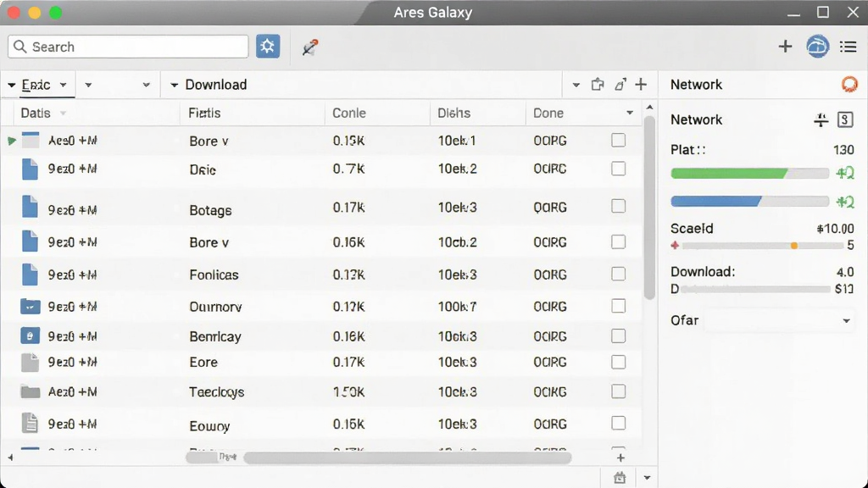The width and height of the screenshot is (868, 488).
Task: Click the Download speed slider track
Action: tap(755, 289)
